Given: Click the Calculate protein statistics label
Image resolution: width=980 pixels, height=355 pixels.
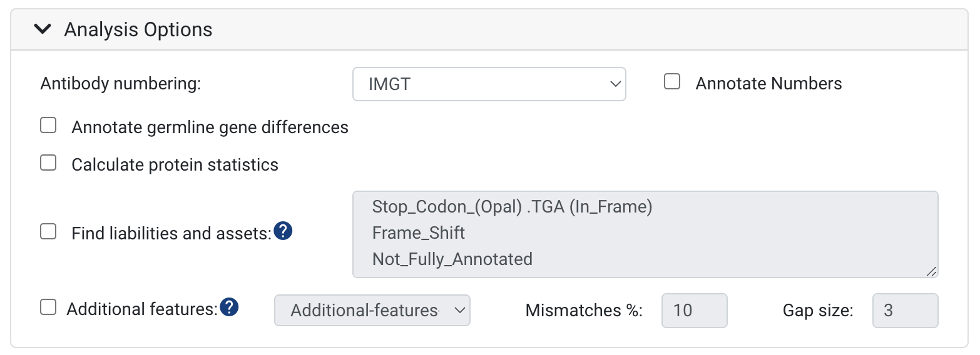Looking at the screenshot, I should [x=175, y=165].
